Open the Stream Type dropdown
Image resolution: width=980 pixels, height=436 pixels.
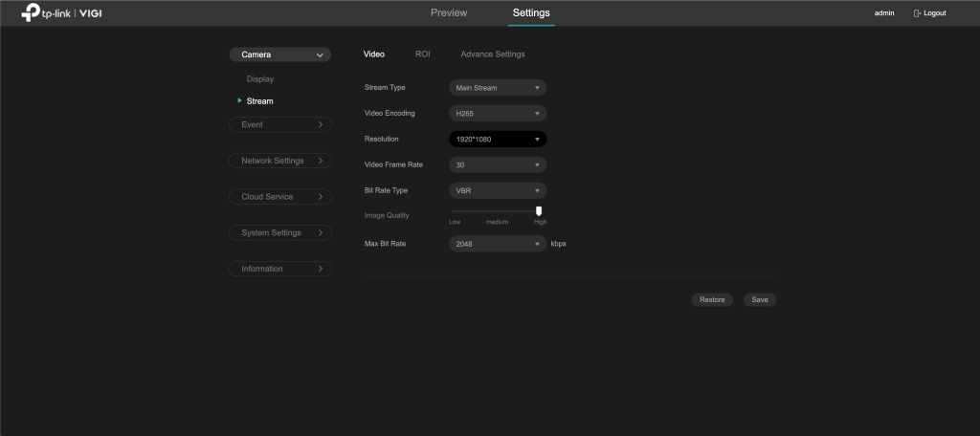[498, 88]
